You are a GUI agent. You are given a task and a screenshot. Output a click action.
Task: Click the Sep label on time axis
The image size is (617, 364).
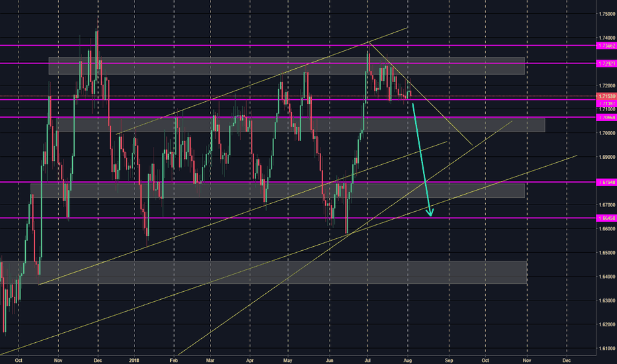[449, 360]
